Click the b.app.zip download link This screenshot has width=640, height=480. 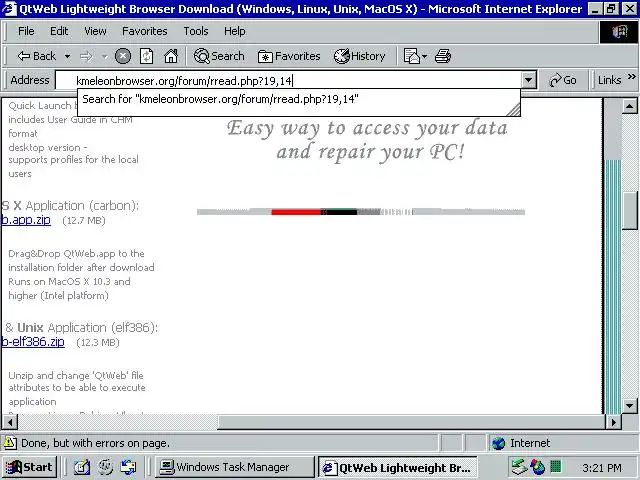[26, 220]
